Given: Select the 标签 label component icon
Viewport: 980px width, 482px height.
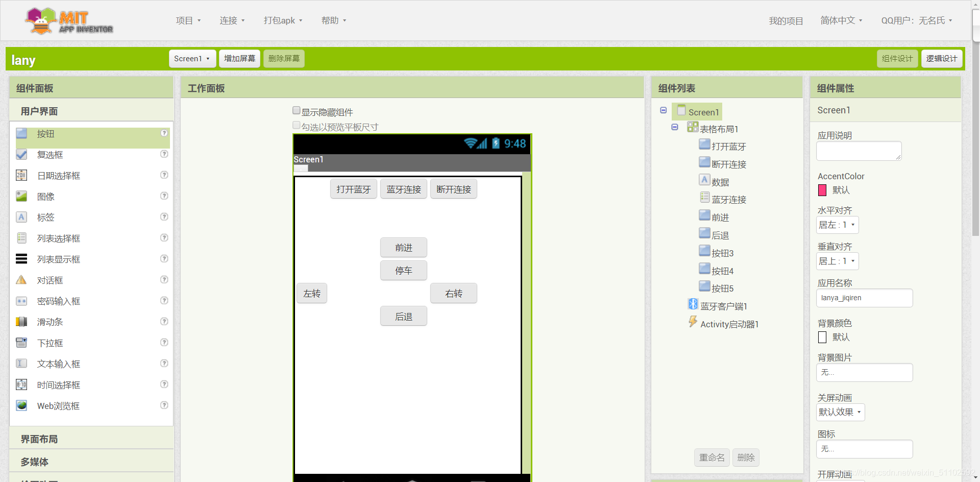Looking at the screenshot, I should point(21,218).
